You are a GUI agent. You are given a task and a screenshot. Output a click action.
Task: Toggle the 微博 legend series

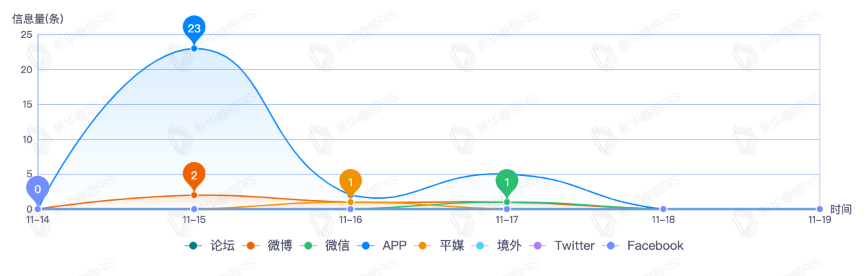267,246
